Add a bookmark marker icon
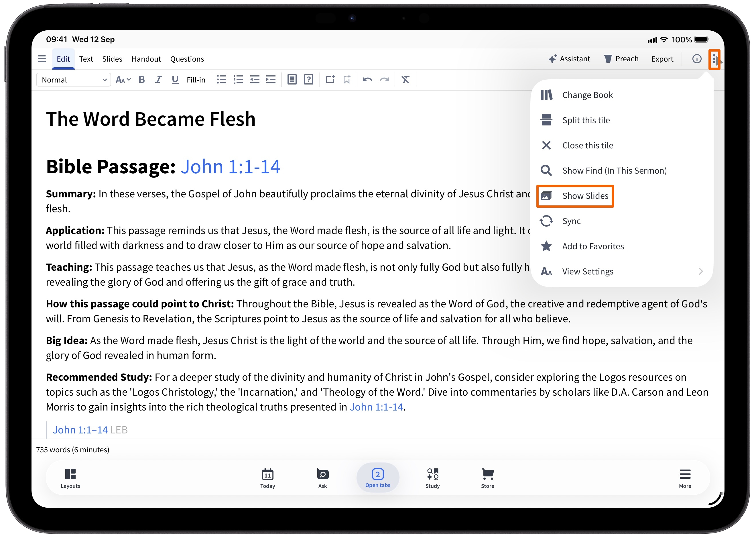The height and width of the screenshot is (538, 756). [x=347, y=80]
